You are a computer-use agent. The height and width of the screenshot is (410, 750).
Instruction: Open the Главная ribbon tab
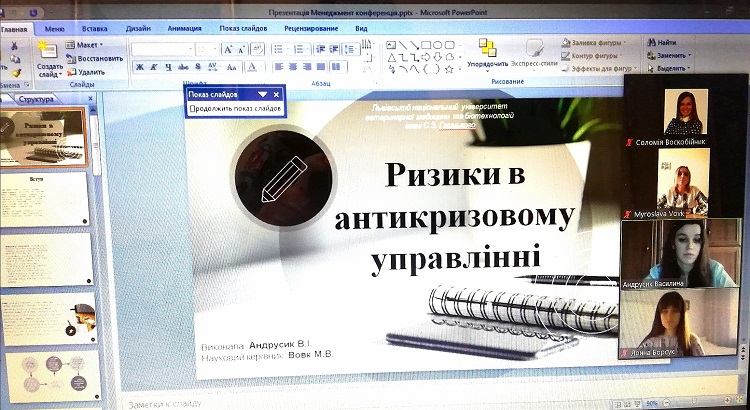coord(14,29)
